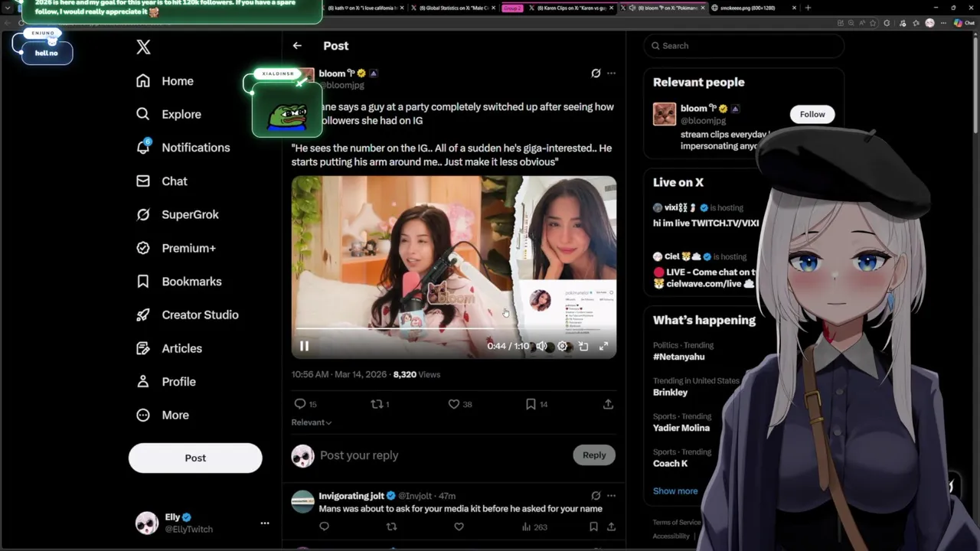Screen dimensions: 980x551
Task: Expand the Relevant replies sort dropdown
Action: [311, 422]
